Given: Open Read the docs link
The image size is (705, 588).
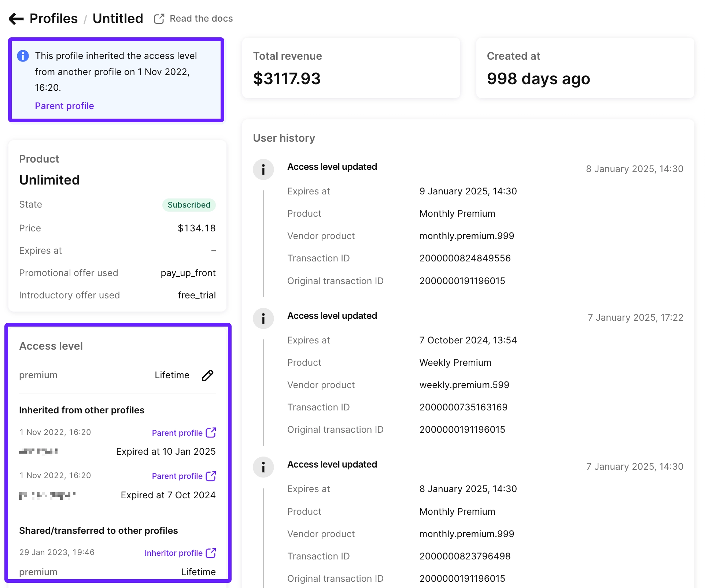Looking at the screenshot, I should [x=201, y=19].
